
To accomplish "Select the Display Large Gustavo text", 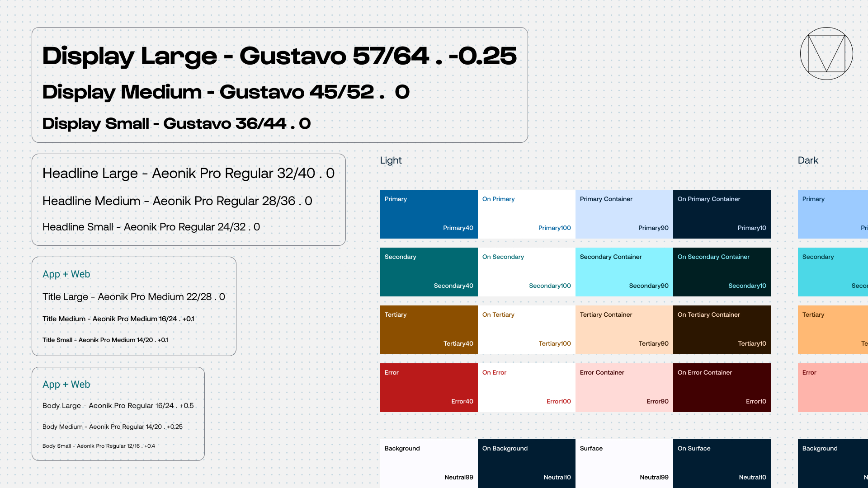I will click(279, 56).
